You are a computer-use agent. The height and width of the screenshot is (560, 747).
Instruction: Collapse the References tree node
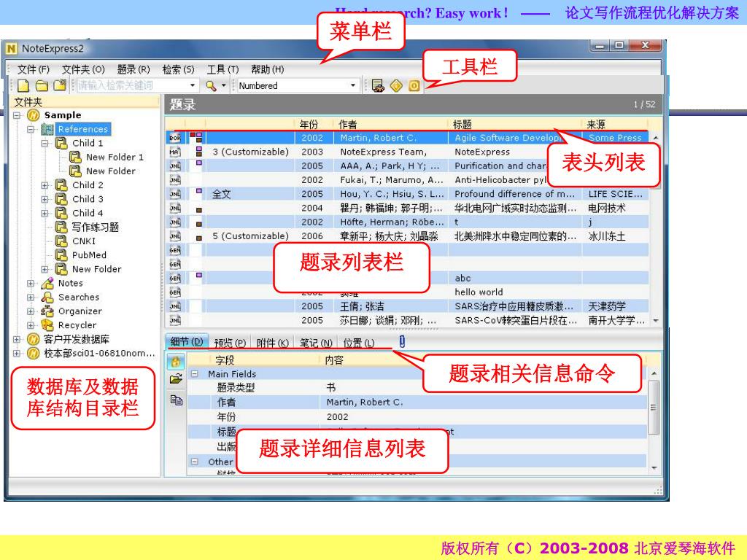click(31, 129)
